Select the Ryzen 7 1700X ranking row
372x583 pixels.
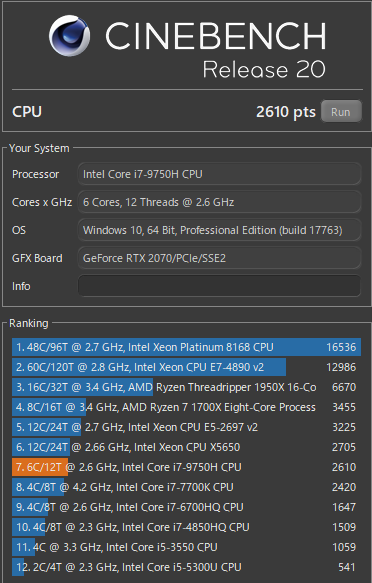click(x=186, y=407)
